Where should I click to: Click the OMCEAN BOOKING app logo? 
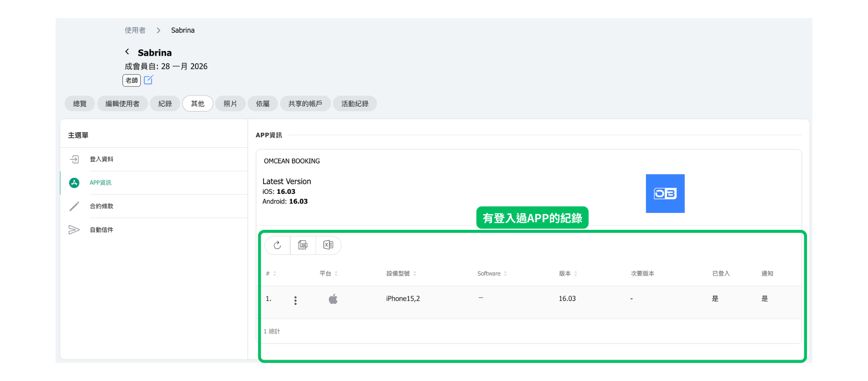click(x=665, y=193)
